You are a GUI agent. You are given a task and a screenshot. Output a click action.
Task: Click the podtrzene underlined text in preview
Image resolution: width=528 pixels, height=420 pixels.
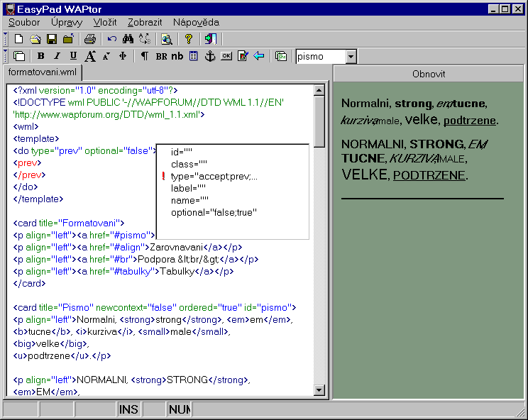click(469, 121)
